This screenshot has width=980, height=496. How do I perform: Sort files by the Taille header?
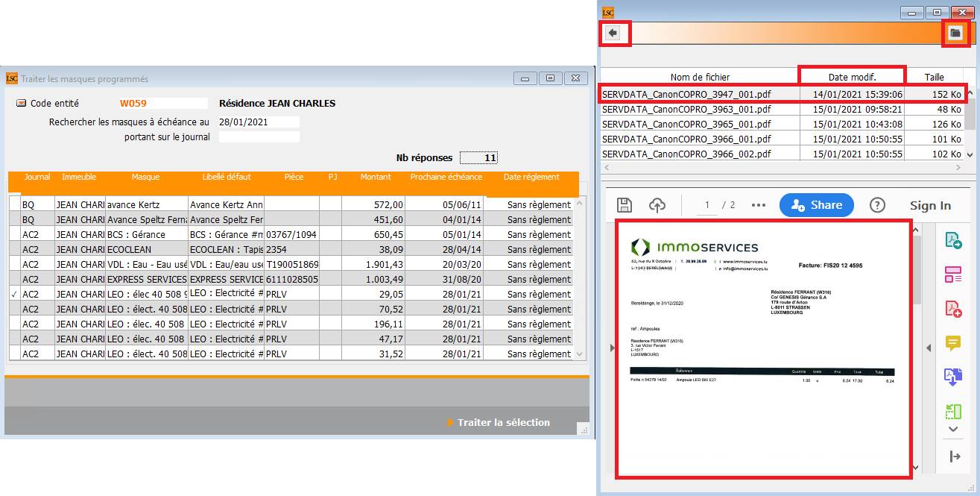click(935, 77)
